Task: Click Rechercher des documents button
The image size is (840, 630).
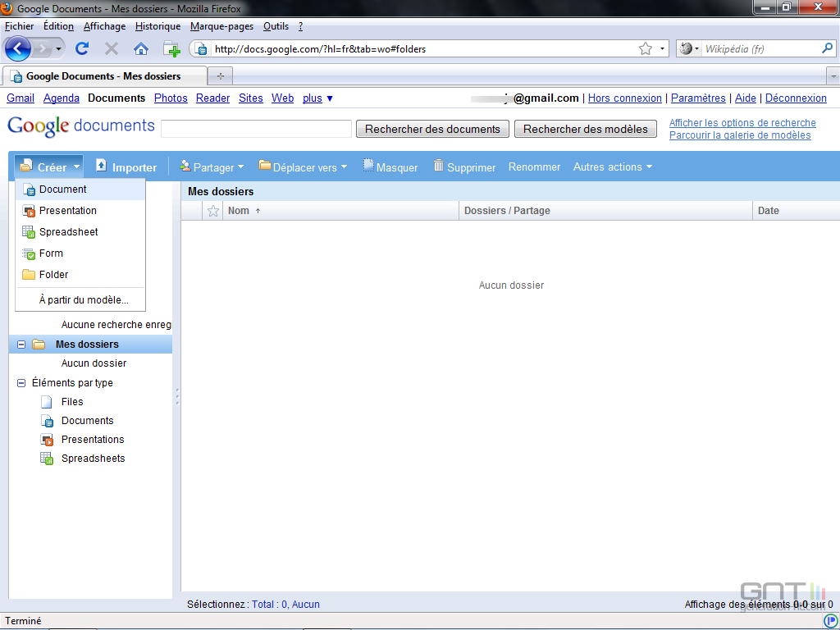Action: (x=432, y=129)
